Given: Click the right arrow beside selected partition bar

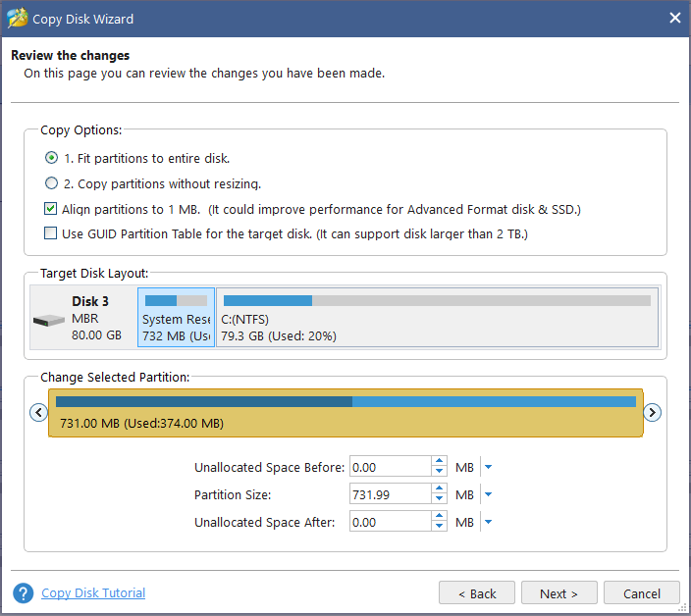Looking at the screenshot, I should pos(652,413).
